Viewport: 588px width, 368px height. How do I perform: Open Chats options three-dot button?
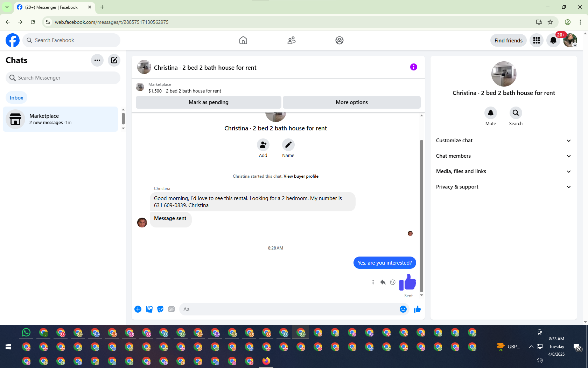click(x=97, y=60)
